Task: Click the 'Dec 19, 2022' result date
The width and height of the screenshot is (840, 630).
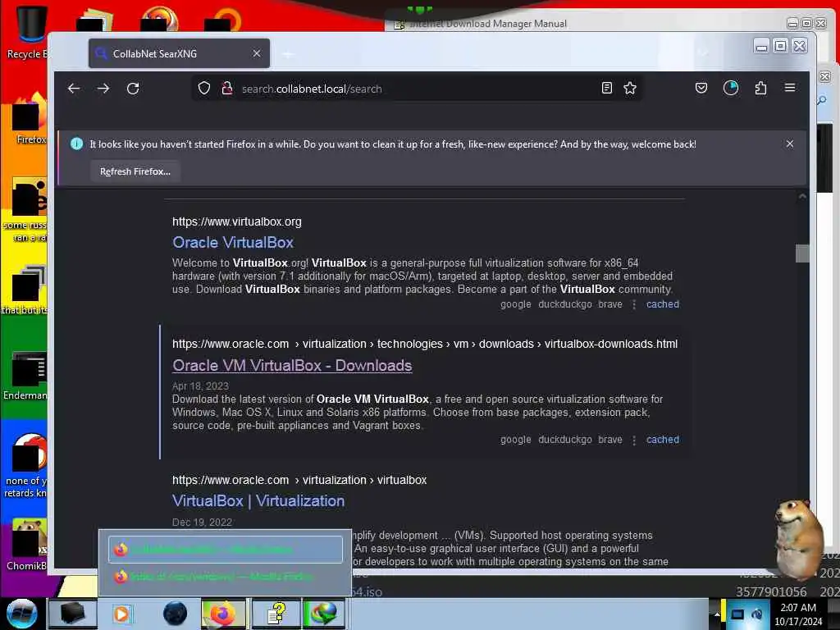Action: coord(202,523)
